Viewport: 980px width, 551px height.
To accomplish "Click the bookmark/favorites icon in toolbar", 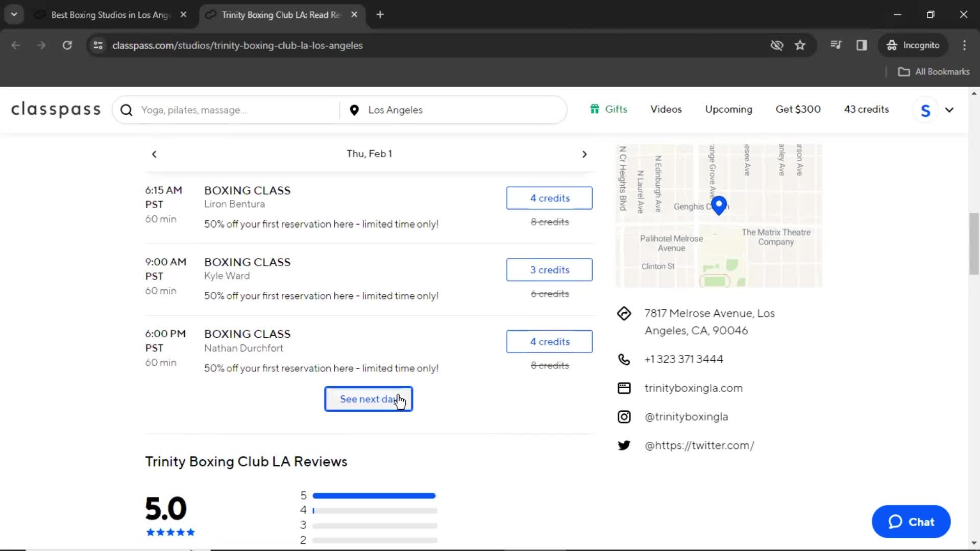I will tap(801, 45).
